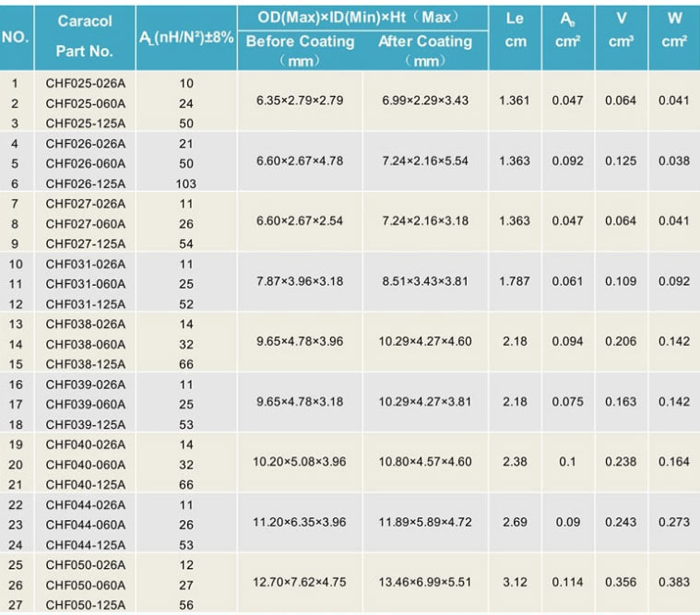This screenshot has width=700, height=615.
Task: Click the Before Coating (mm) header
Action: pyautogui.click(x=300, y=51)
